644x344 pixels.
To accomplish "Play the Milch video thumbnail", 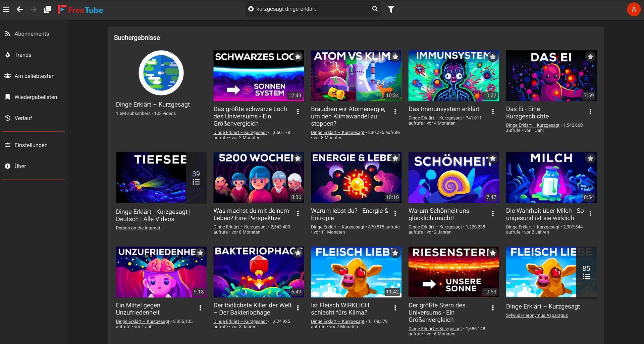I will 551,178.
